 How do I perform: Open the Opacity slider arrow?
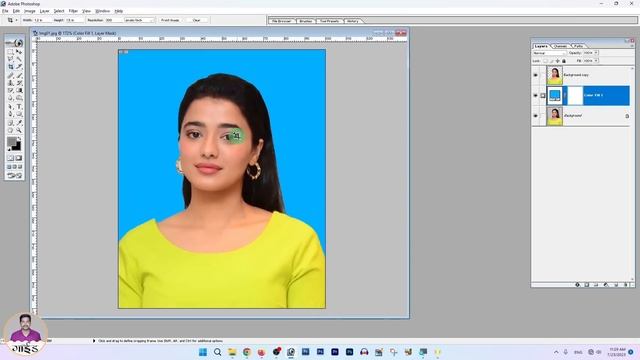[596, 53]
